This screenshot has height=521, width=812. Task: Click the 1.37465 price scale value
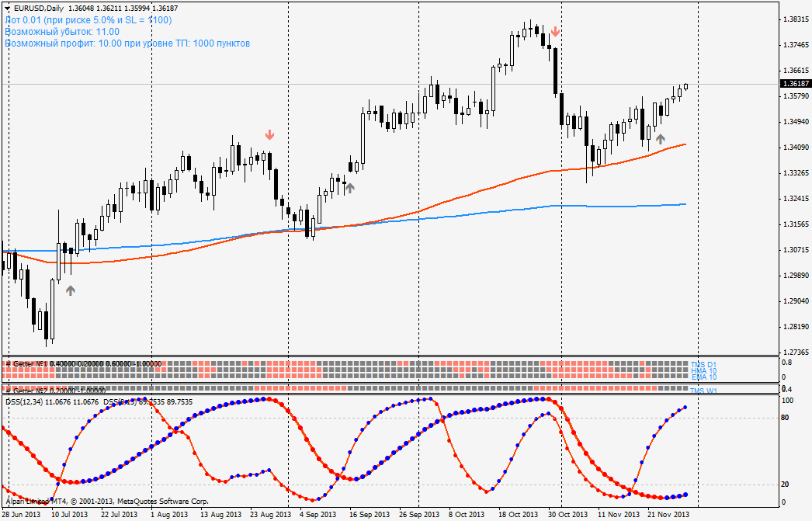tap(796, 45)
